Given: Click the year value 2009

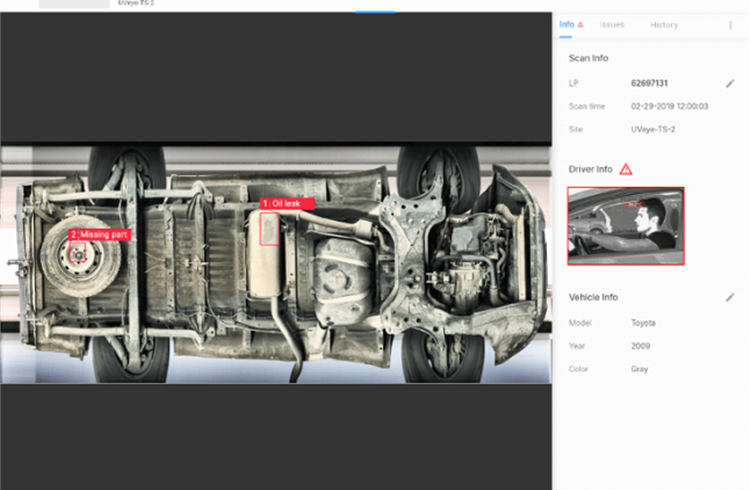Looking at the screenshot, I should click(640, 346).
